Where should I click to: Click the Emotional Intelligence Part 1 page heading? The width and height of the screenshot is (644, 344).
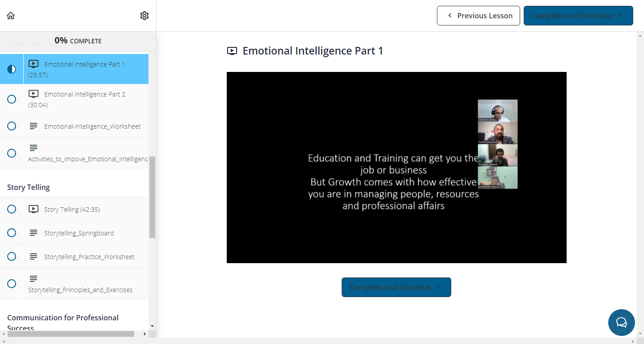313,51
